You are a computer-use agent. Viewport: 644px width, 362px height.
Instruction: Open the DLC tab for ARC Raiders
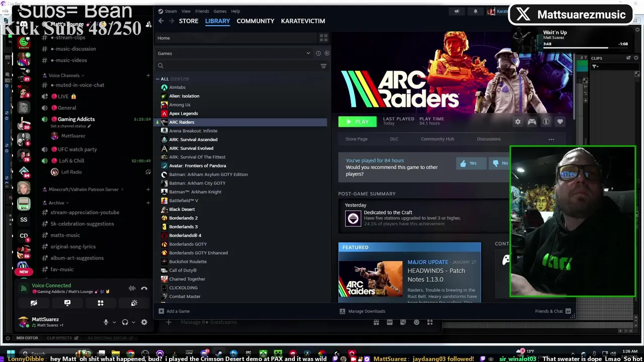(394, 139)
